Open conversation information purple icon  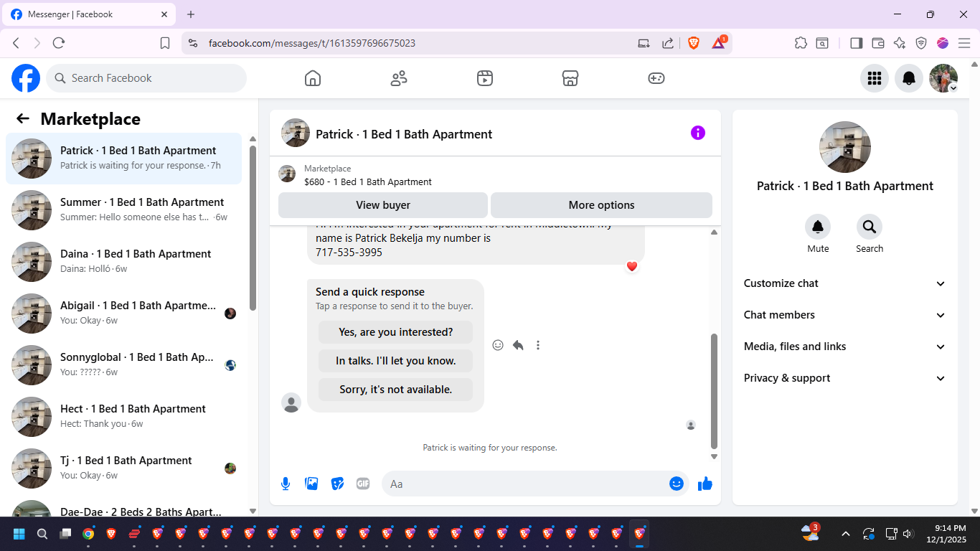[698, 133]
